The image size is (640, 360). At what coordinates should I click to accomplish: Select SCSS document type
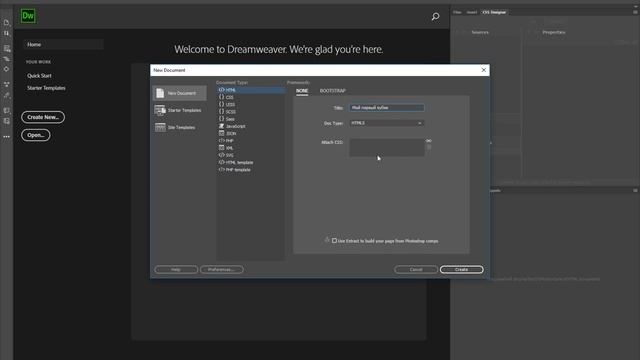(x=251, y=111)
